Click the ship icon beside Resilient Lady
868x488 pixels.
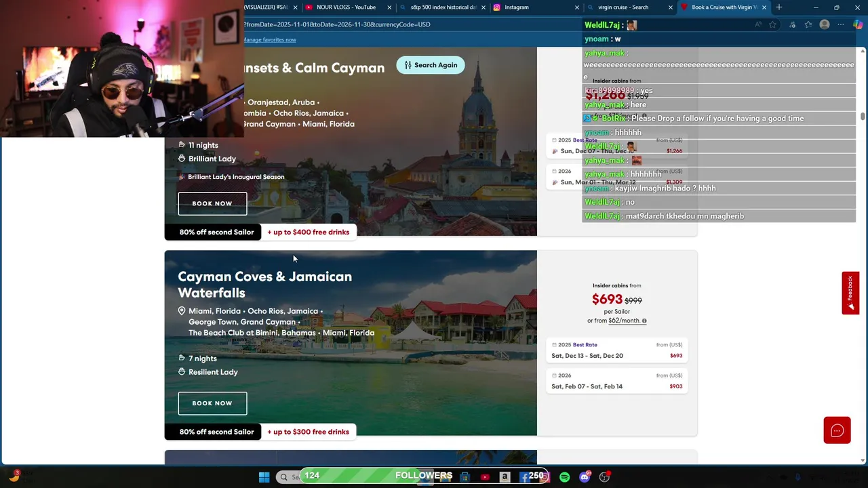[182, 371]
